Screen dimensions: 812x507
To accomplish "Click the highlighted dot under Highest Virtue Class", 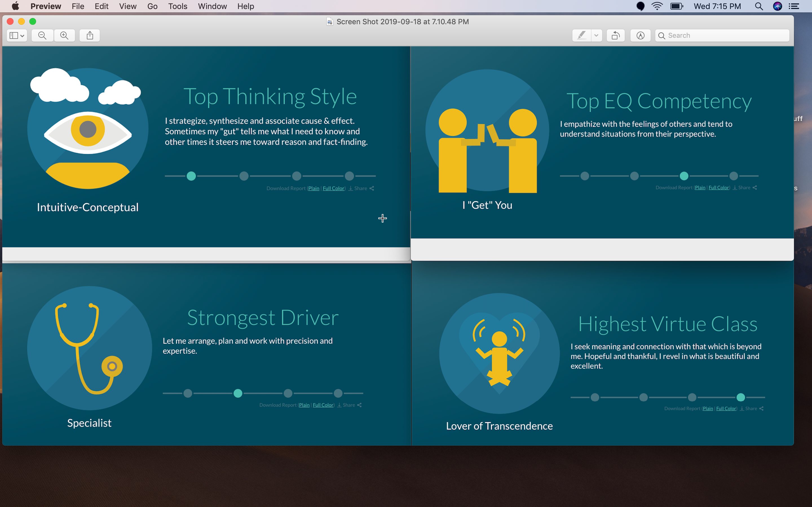I will (741, 397).
